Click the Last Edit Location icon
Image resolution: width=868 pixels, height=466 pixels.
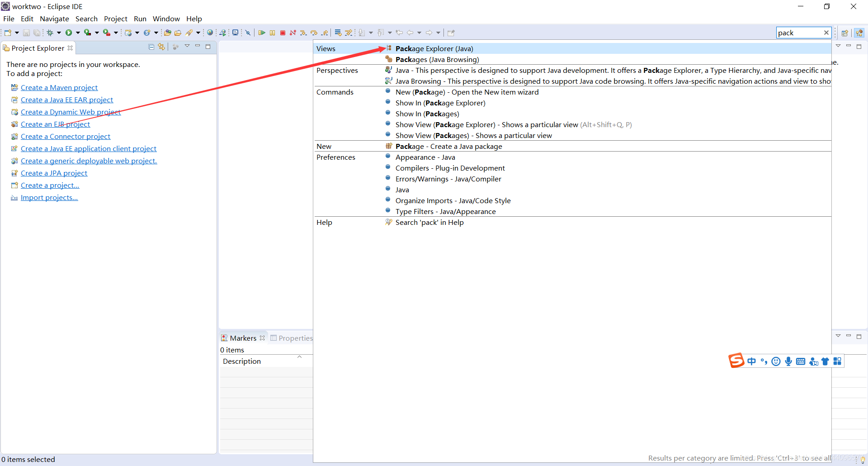click(399, 33)
